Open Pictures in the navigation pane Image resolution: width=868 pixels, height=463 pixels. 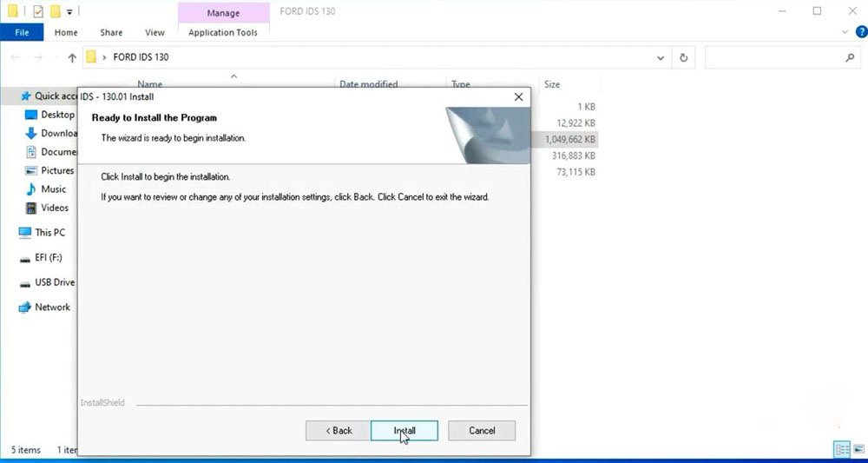click(x=49, y=170)
